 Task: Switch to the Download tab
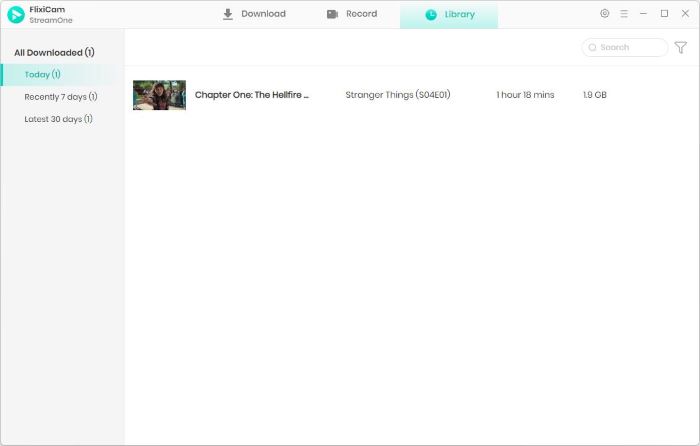[x=254, y=14]
